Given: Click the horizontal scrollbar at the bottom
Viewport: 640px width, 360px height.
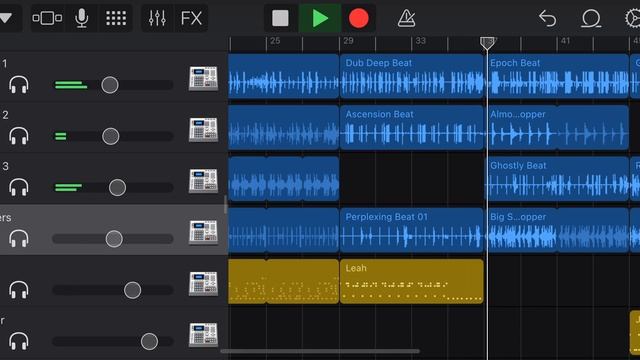Looking at the screenshot, I should [x=320, y=351].
